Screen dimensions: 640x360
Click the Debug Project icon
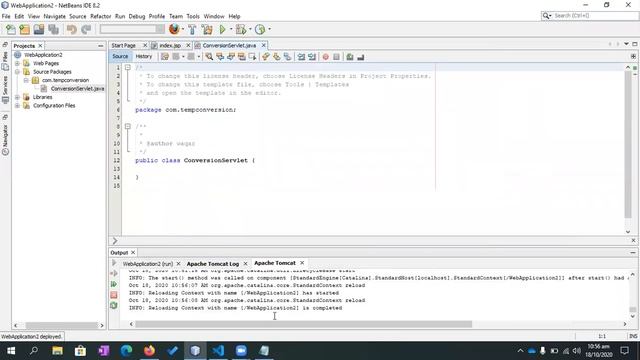tap(241, 29)
